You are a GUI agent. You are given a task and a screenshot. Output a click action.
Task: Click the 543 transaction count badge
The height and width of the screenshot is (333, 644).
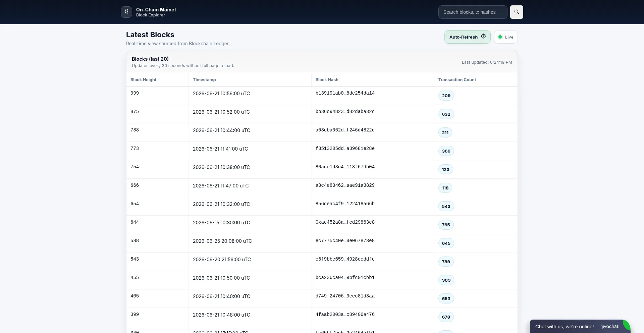pos(446,206)
